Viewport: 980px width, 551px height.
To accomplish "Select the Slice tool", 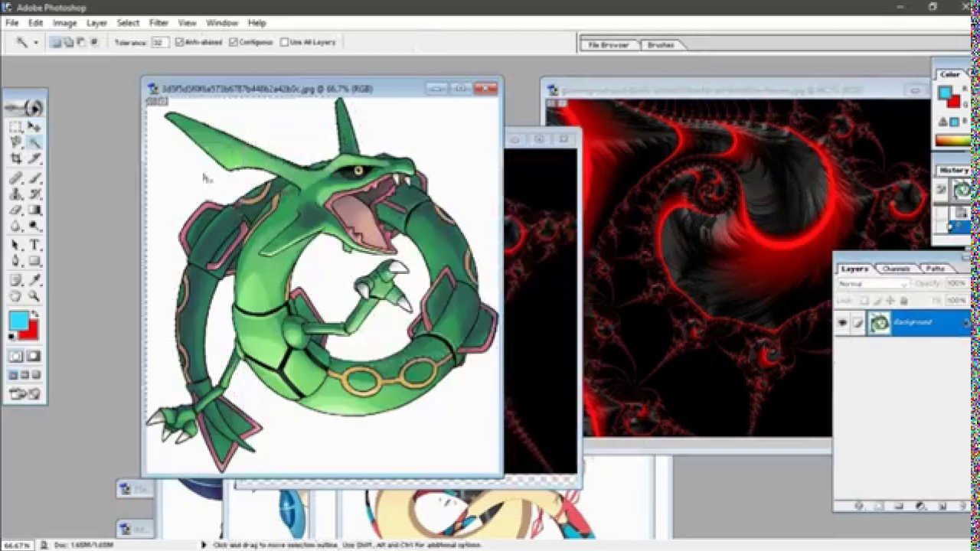I will pos(34,158).
